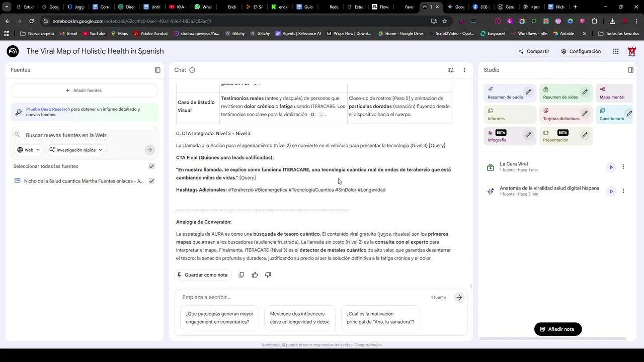Open Investigación rápida mode dropdown
This screenshot has width=644, height=362.
click(76, 150)
